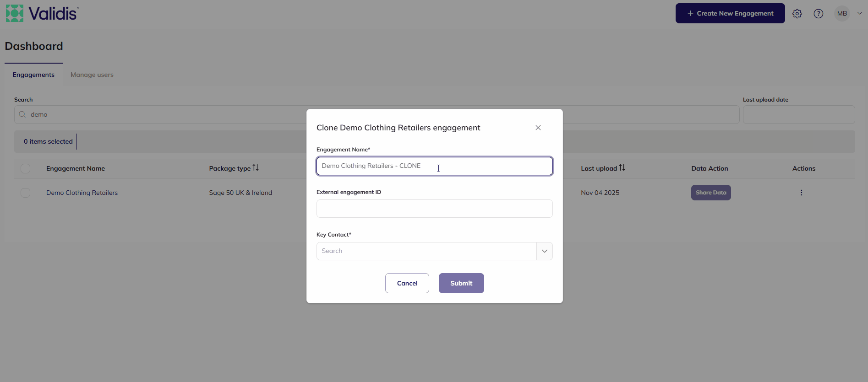The height and width of the screenshot is (382, 868).
Task: Open the Last upload date field
Action: 799,114
